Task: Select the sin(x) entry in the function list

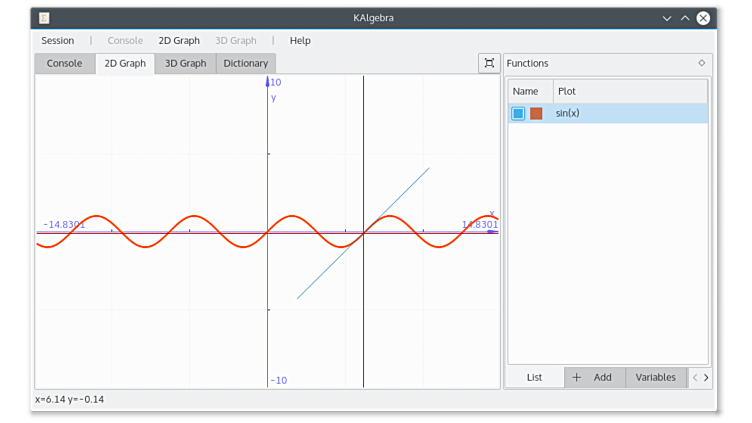Action: (x=568, y=114)
